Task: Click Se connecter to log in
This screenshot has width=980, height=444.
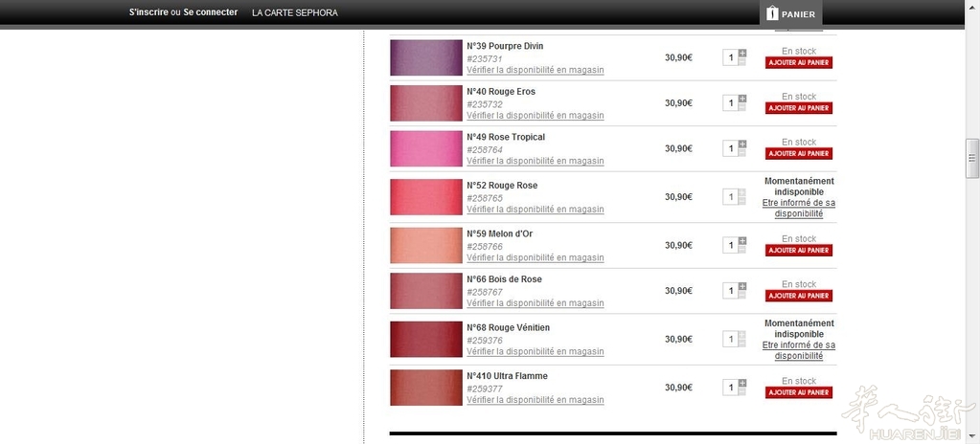Action: pyautogui.click(x=211, y=11)
